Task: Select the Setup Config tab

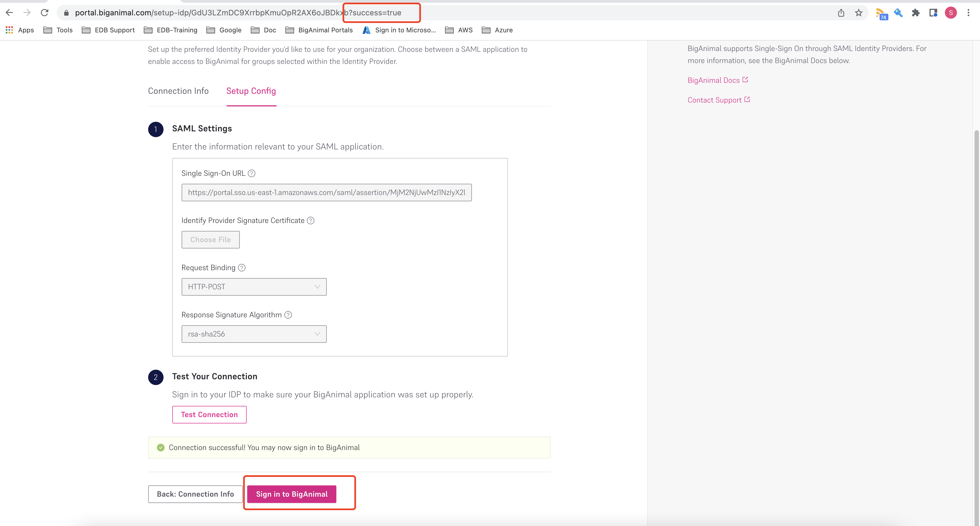Action: pyautogui.click(x=251, y=91)
